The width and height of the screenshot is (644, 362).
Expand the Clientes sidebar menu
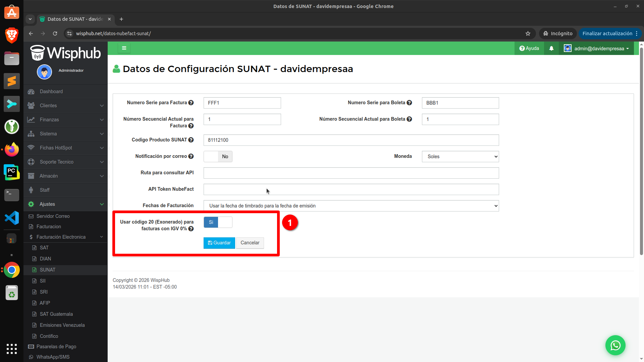[65, 106]
